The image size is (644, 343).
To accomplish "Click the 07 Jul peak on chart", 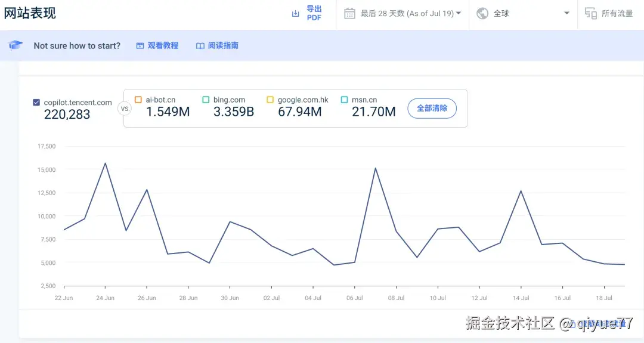I will point(376,168).
